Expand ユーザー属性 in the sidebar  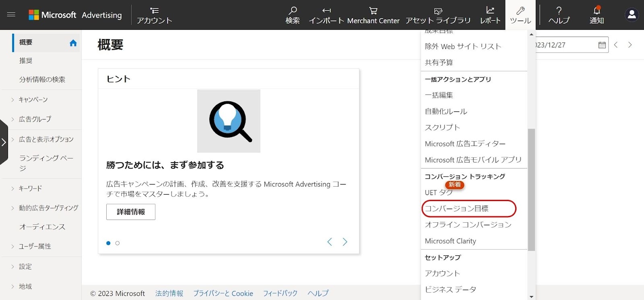[x=35, y=247]
